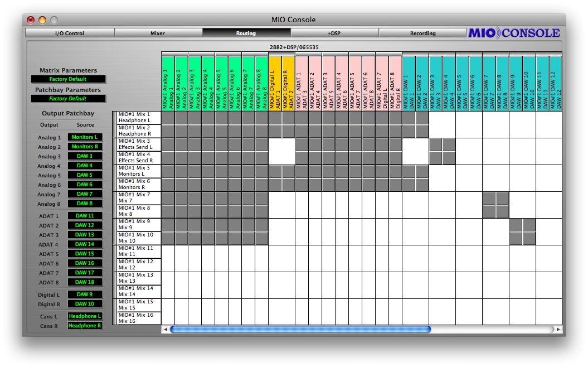Screen dimensions: 588x367
Task: Click the 2882+DSP/065535 box label
Action: tap(294, 47)
